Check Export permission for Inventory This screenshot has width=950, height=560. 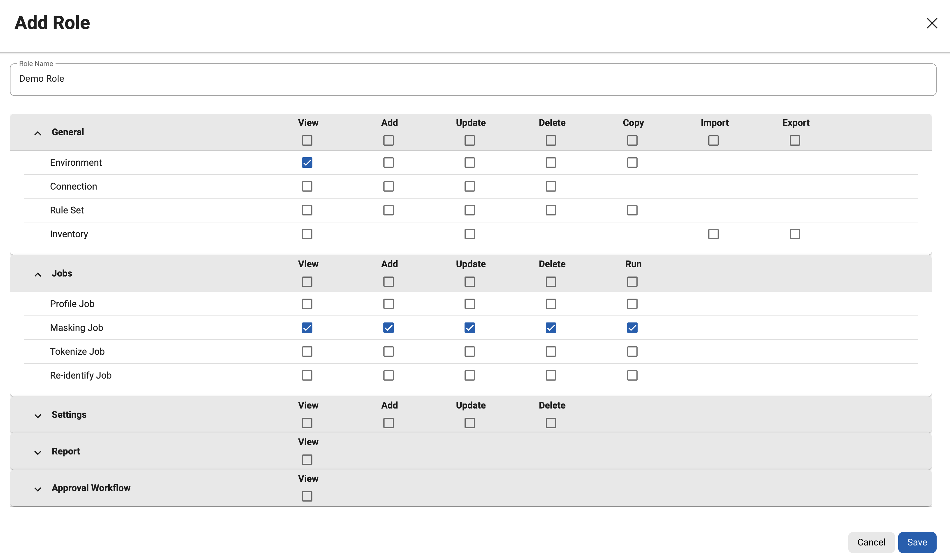(795, 234)
